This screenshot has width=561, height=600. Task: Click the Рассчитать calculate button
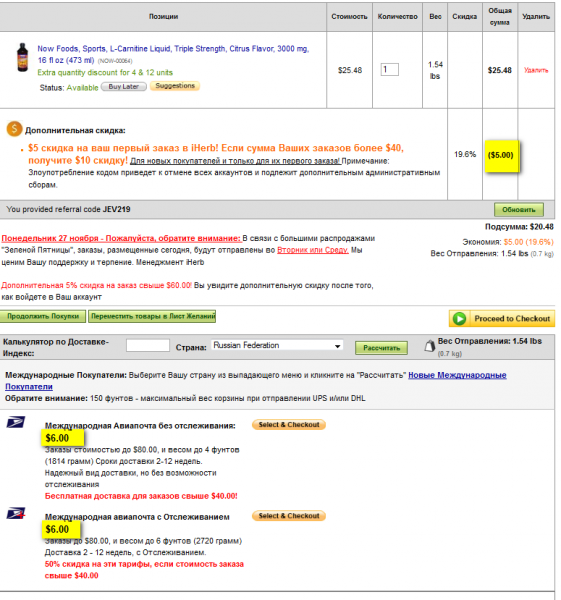coord(381,348)
